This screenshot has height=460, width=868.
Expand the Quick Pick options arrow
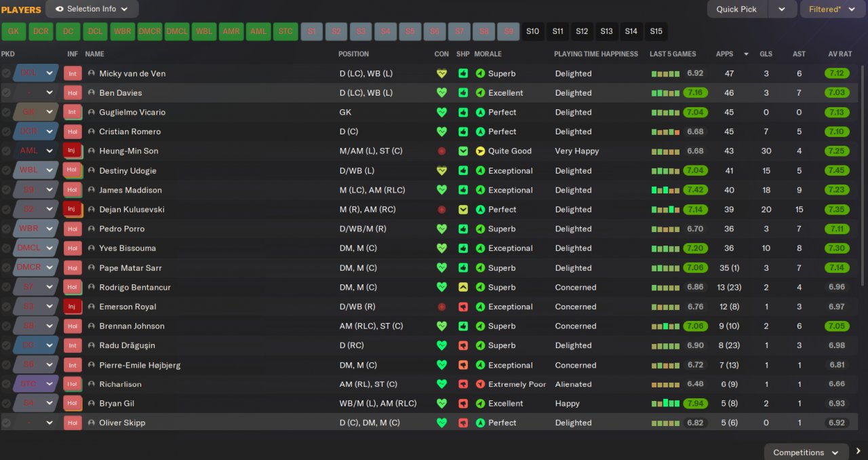click(782, 9)
